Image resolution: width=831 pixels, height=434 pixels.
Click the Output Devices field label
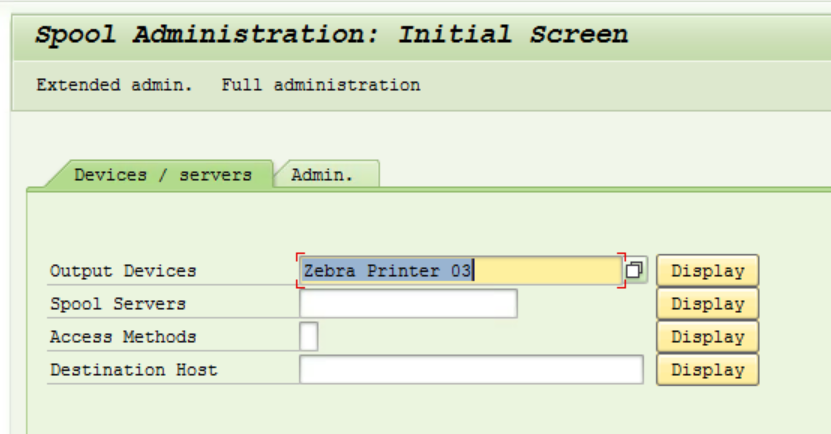[x=123, y=271]
